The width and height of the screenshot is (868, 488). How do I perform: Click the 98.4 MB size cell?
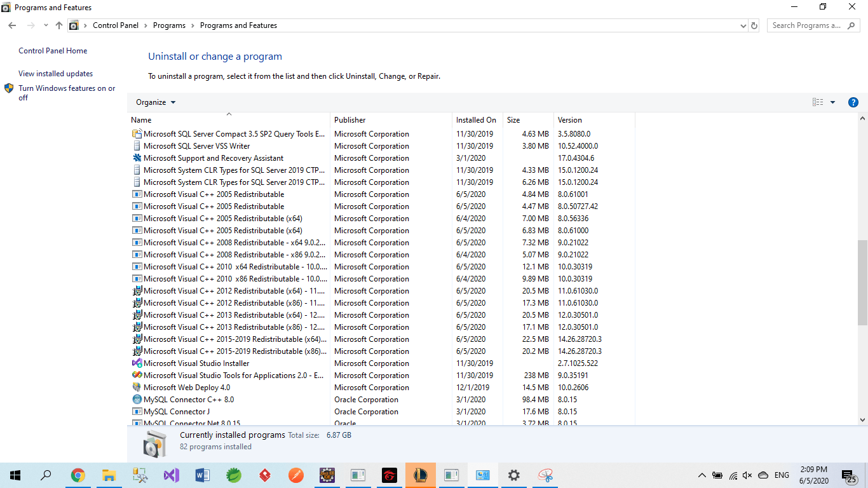pyautogui.click(x=535, y=400)
